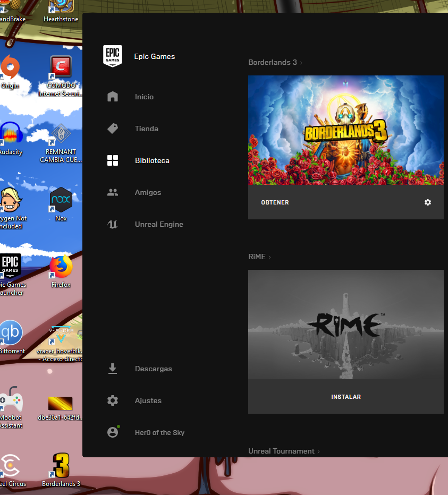The height and width of the screenshot is (495, 448).
Task: Switch to the Unreal Engine section
Action: [x=159, y=224]
